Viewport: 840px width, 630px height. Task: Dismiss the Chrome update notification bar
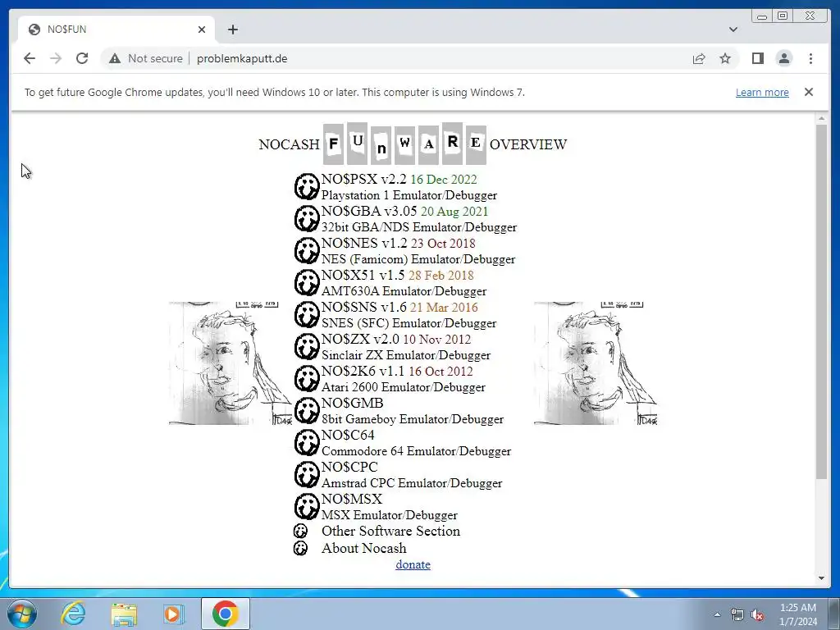[808, 92]
